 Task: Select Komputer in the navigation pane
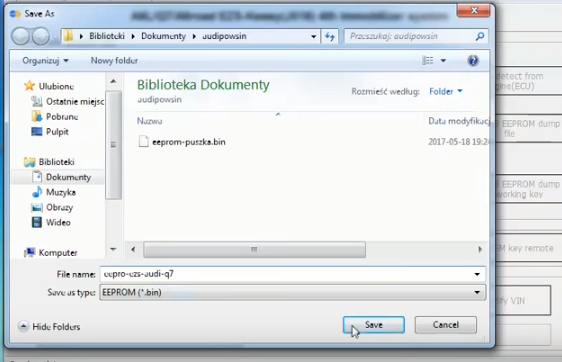[58, 253]
